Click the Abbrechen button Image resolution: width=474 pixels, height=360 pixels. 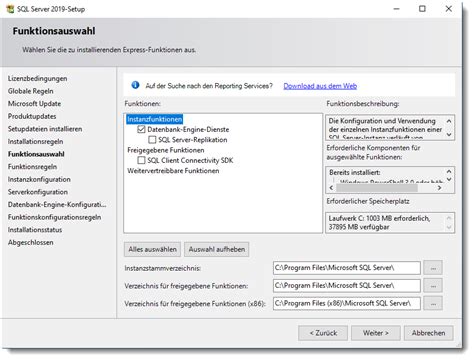click(x=428, y=333)
